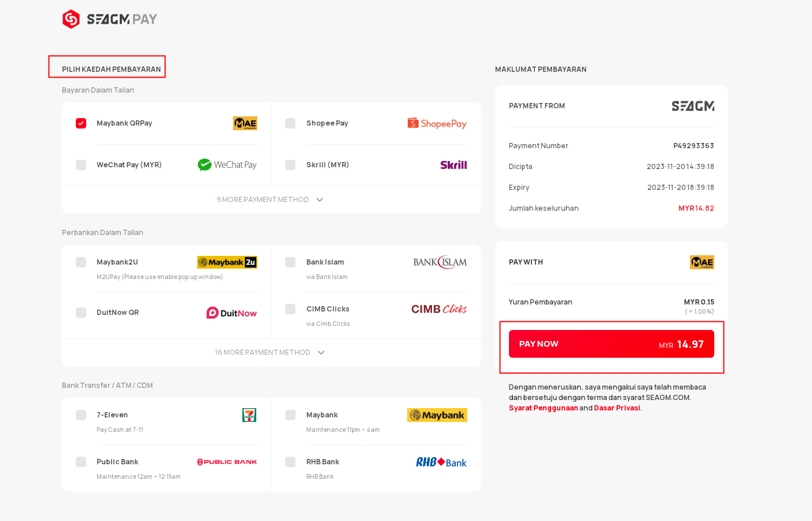Screen dimensions: 812x521
Task: Click the SEAGM Pay logo
Action: [x=110, y=19]
